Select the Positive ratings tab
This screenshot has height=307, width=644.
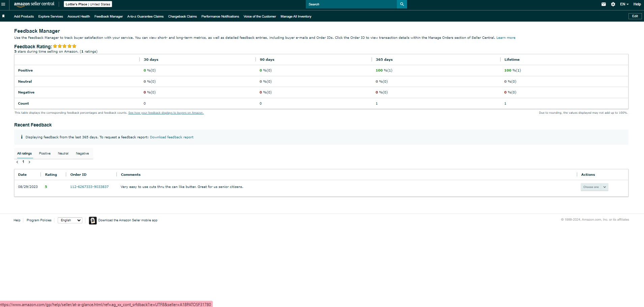pyautogui.click(x=45, y=153)
